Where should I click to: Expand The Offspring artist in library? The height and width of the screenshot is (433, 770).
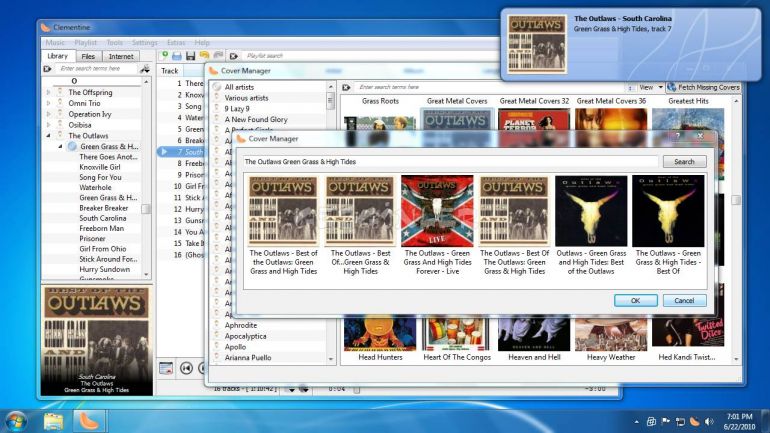point(48,92)
